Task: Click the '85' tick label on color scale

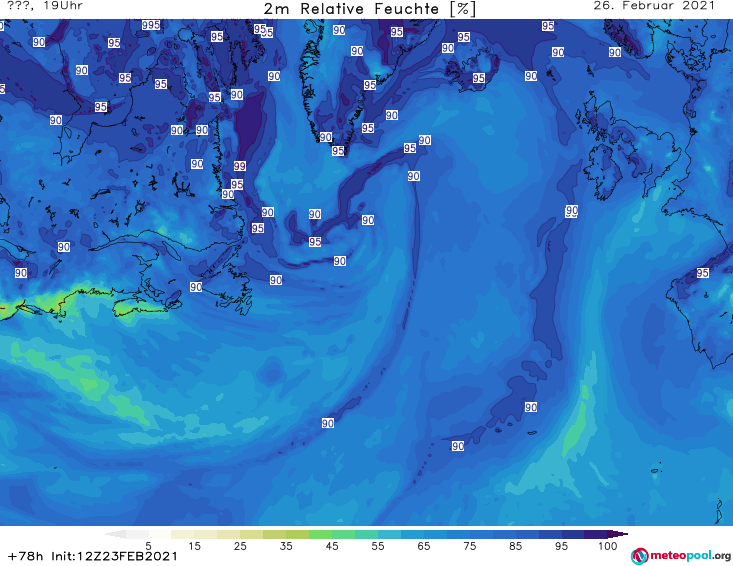Action: point(516,546)
